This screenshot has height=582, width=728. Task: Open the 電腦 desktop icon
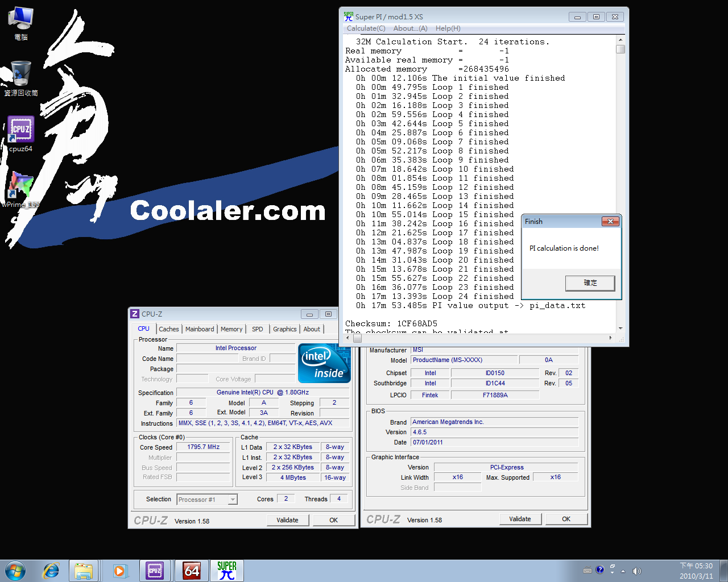[21, 24]
